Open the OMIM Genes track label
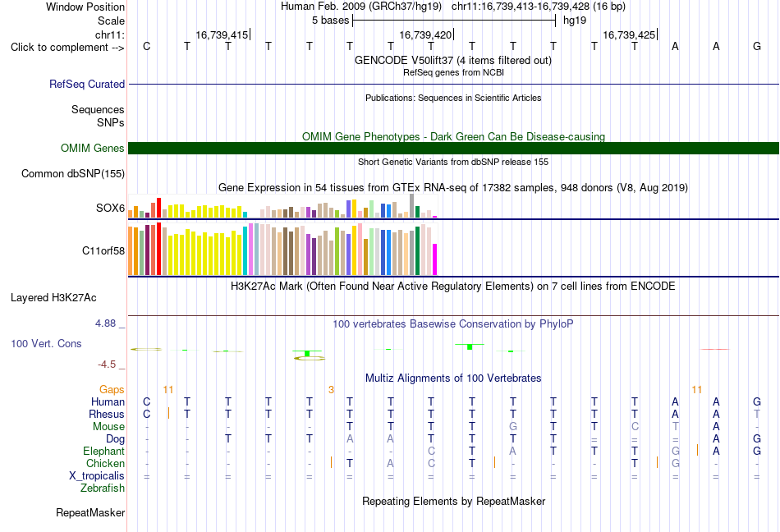This screenshot has width=780, height=532. click(x=92, y=148)
